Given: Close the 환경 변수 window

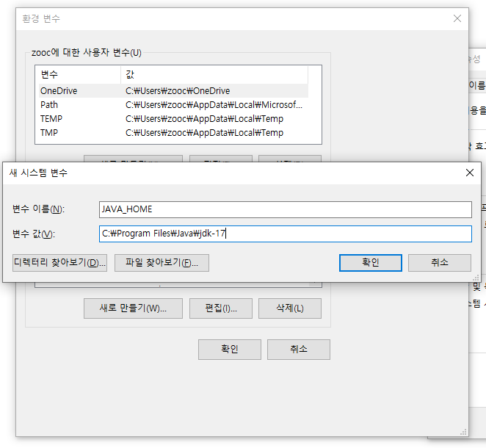Looking at the screenshot, I should point(457,18).
